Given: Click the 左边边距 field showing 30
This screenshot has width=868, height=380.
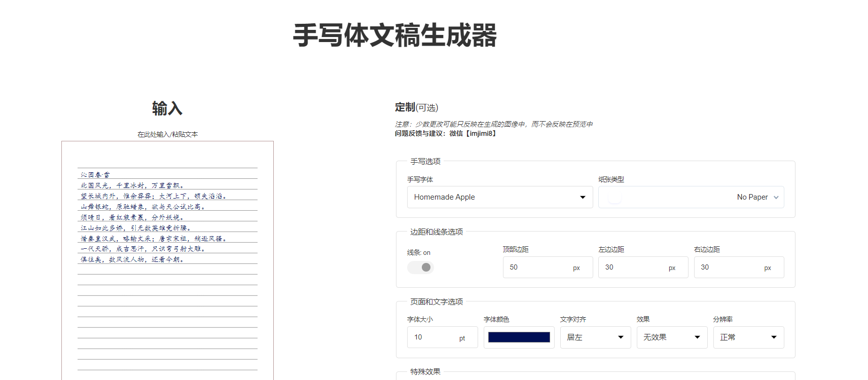Looking at the screenshot, I should (643, 267).
